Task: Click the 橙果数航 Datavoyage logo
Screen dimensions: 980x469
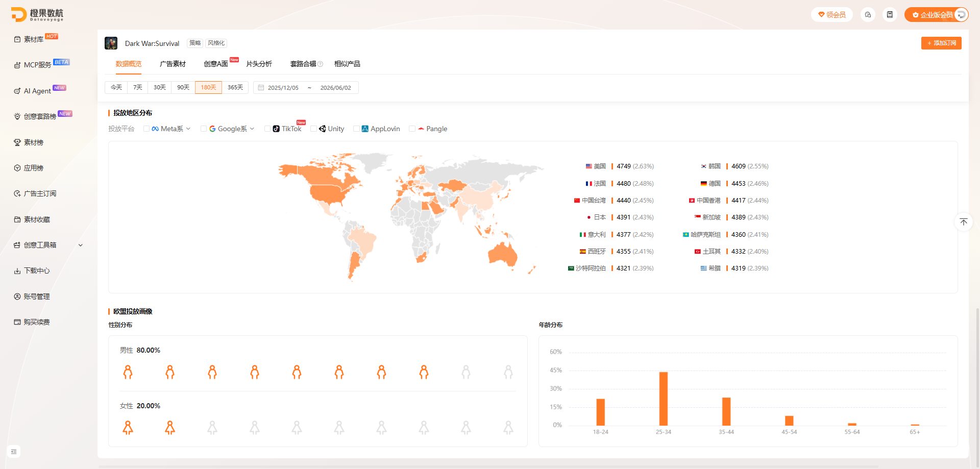Action: pos(37,15)
